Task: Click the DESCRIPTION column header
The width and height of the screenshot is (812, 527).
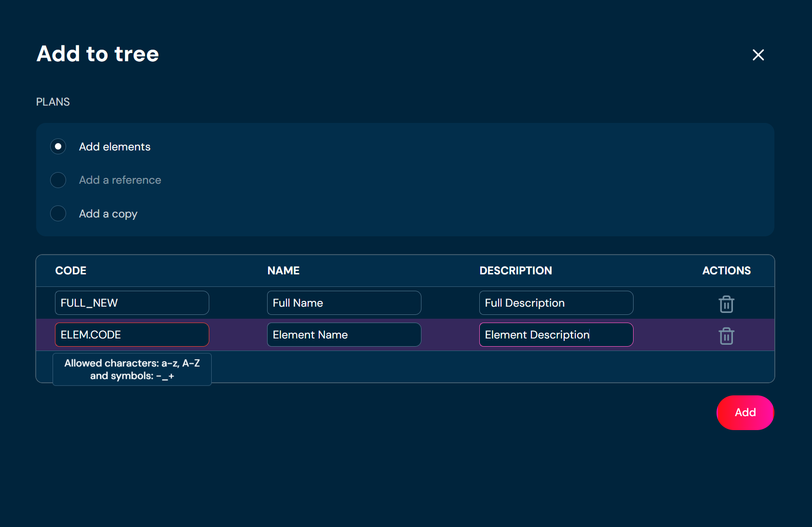Action: [515, 270]
